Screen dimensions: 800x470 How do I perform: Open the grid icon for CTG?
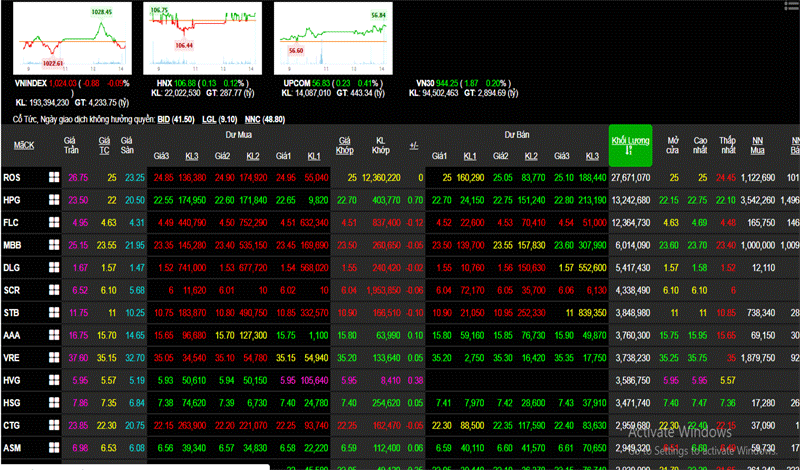(54, 425)
